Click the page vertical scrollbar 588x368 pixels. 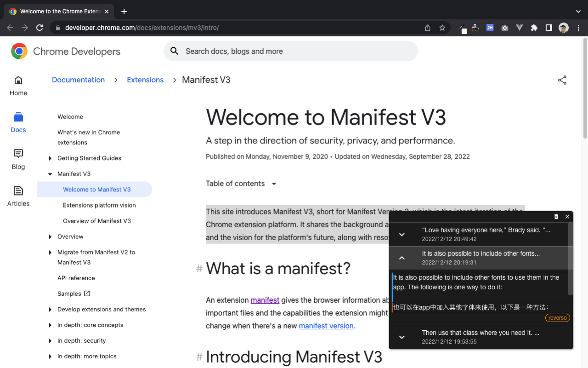(585, 87)
